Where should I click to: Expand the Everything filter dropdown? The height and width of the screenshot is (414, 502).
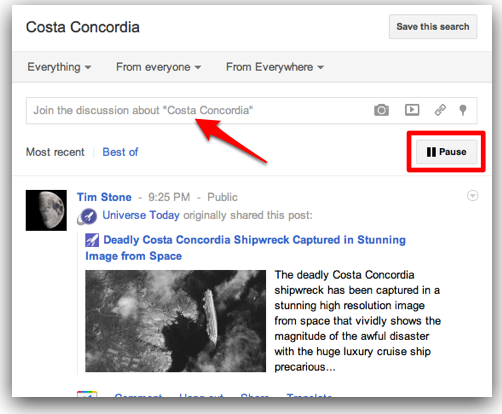pyautogui.click(x=59, y=67)
